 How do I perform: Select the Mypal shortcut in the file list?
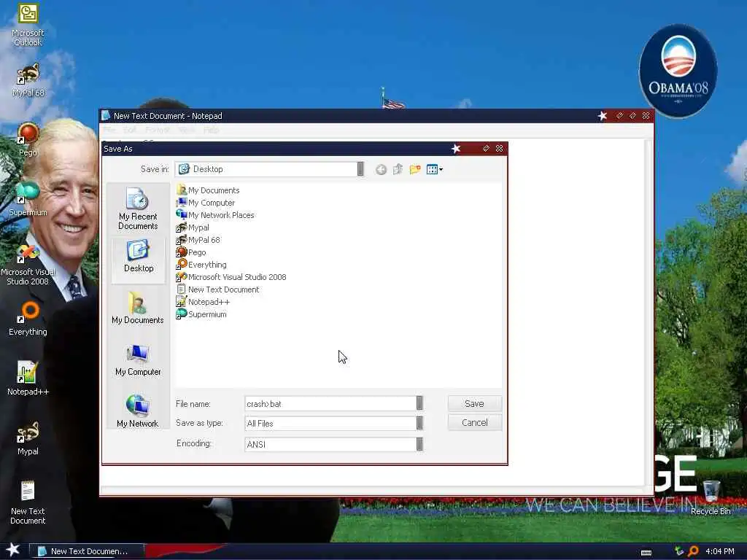tap(193, 227)
